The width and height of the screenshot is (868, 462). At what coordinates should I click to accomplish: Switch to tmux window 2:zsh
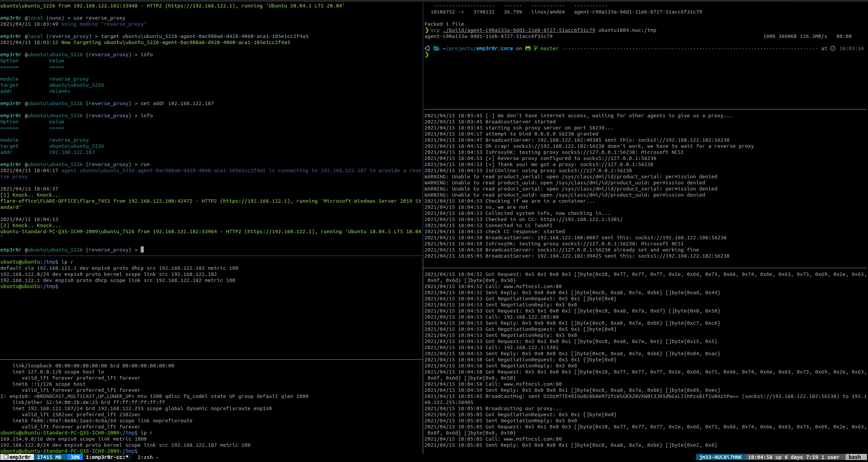tap(145, 457)
